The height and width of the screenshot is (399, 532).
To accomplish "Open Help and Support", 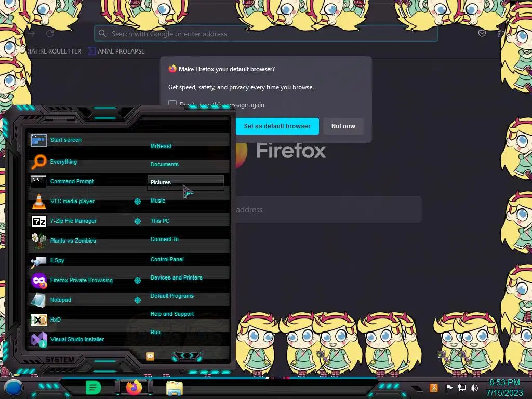I will 172,314.
